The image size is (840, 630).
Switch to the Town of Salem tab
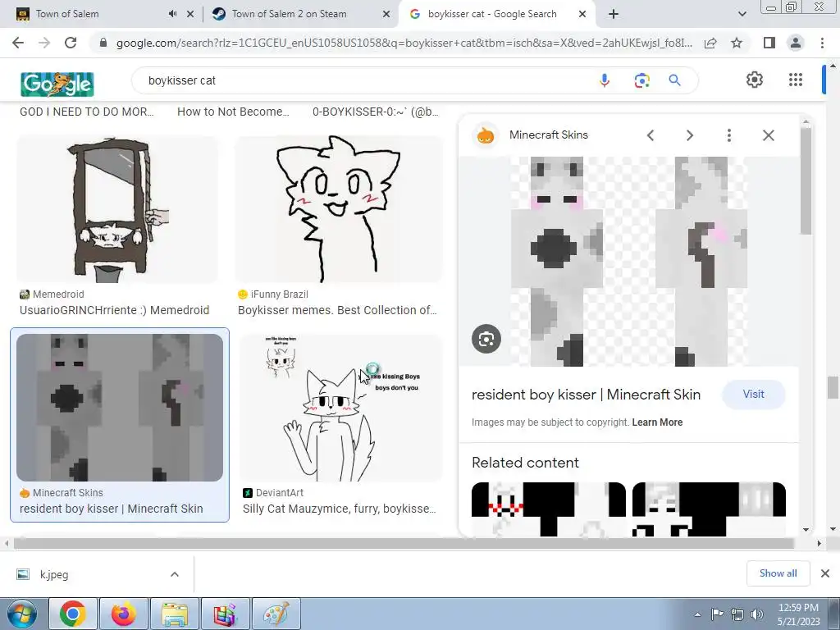tap(67, 14)
